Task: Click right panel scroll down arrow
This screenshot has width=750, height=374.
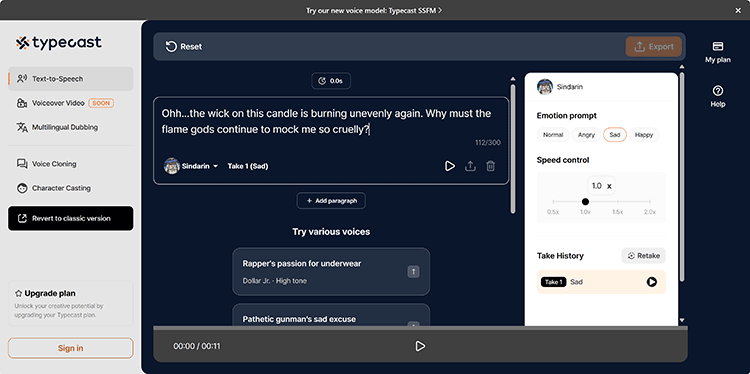Action: (682, 320)
